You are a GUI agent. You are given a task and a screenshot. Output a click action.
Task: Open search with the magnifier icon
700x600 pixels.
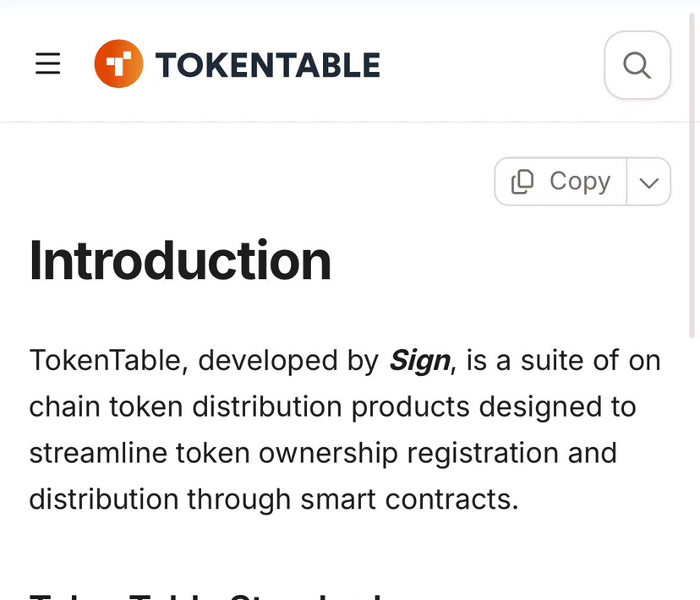637,65
